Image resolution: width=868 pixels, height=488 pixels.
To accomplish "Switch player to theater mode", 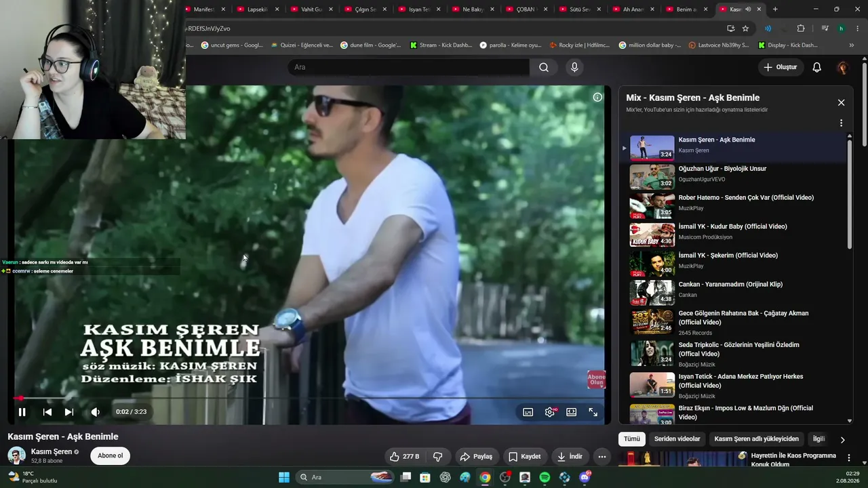I will click(x=572, y=412).
